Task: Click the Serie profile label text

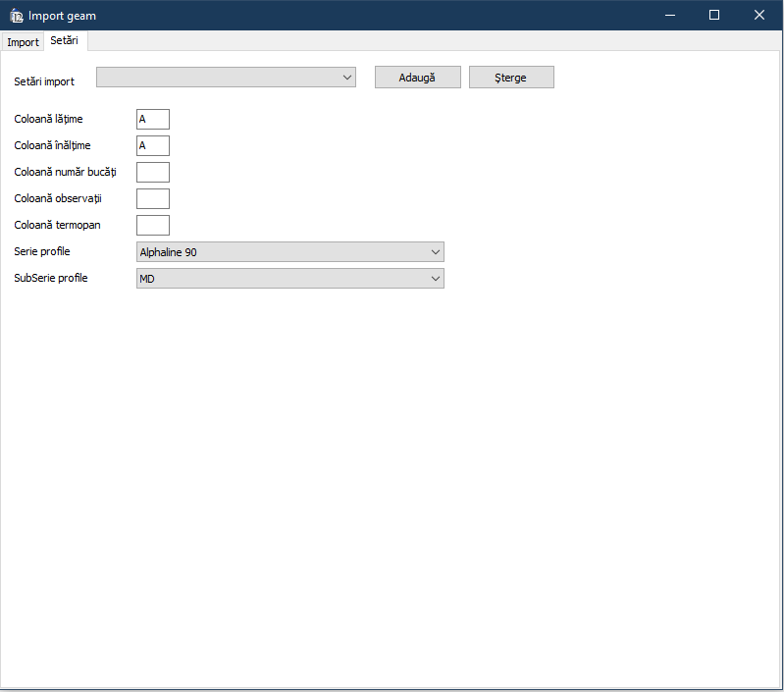Action: coord(42,252)
